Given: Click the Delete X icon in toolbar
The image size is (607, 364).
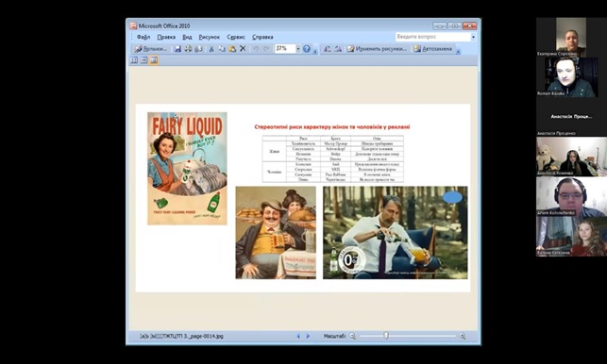Looking at the screenshot, I should pyautogui.click(x=243, y=49).
